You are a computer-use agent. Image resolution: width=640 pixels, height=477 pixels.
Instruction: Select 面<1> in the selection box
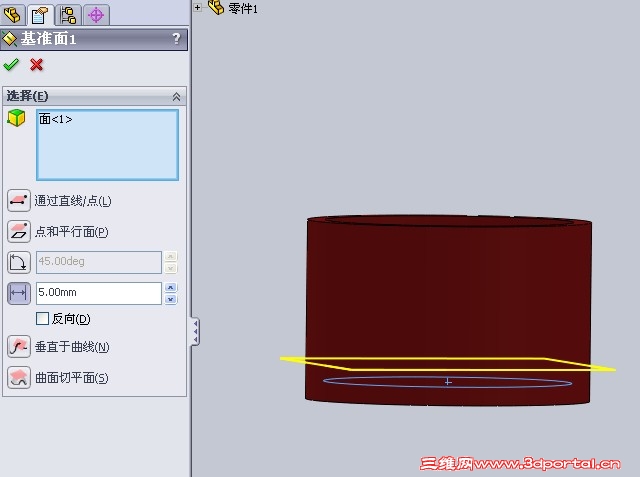tap(56, 119)
